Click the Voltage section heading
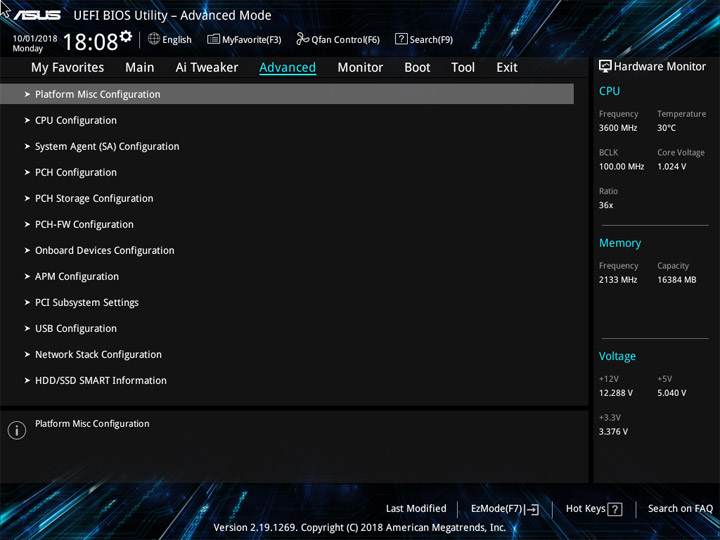 coord(617,356)
